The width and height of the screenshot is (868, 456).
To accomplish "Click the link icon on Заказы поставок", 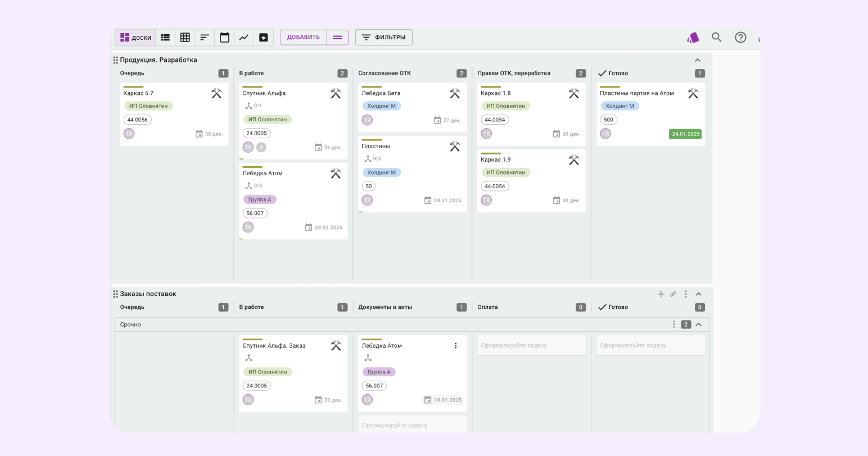I will click(x=673, y=294).
